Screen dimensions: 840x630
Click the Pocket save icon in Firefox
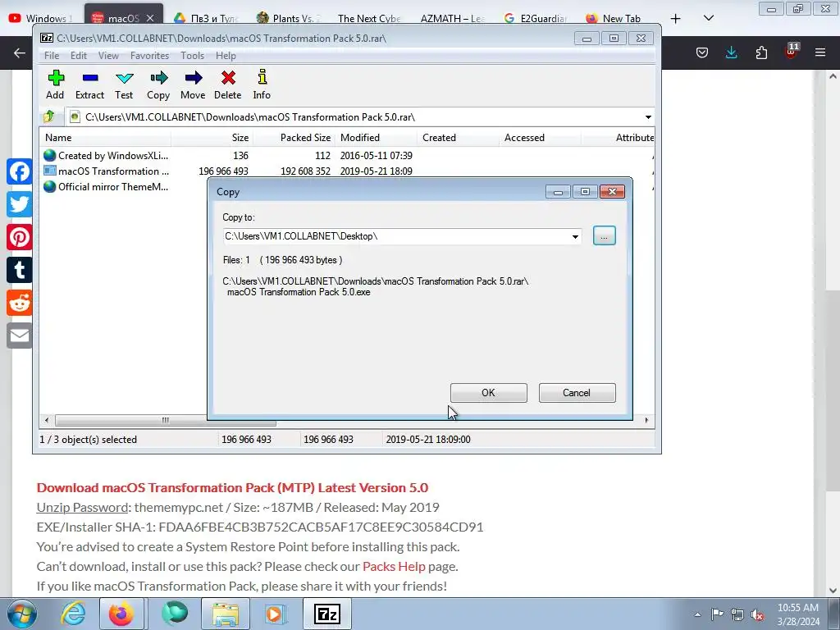click(702, 52)
